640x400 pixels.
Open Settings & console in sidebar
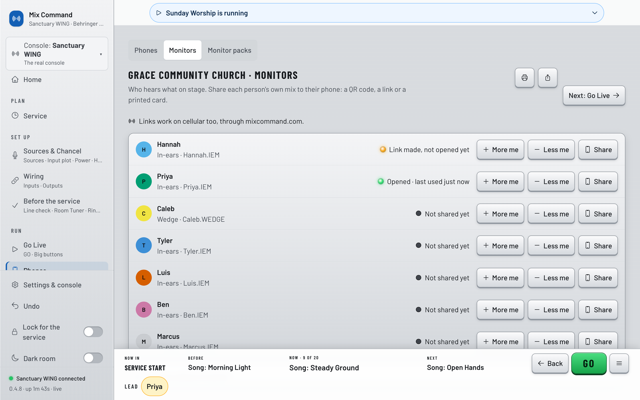click(x=57, y=285)
